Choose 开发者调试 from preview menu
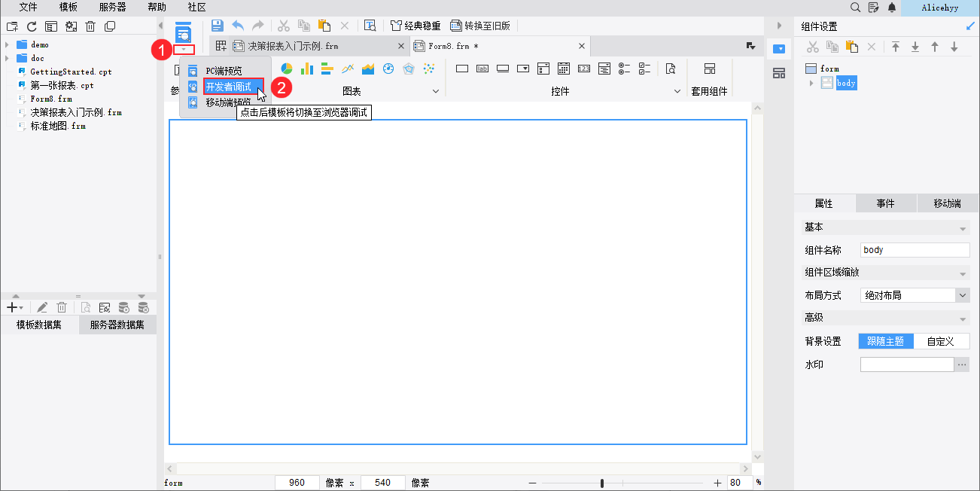Viewport: 980px width, 491px height. coord(233,87)
